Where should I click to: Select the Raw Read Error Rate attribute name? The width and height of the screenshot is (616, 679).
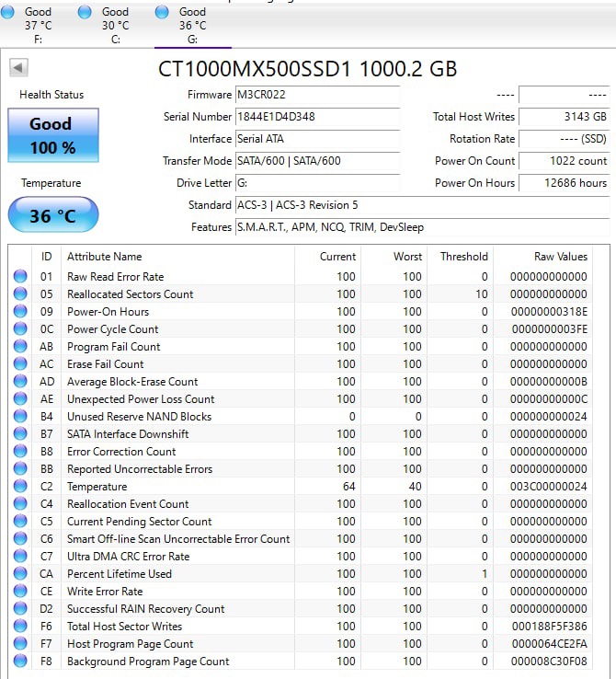coord(116,276)
